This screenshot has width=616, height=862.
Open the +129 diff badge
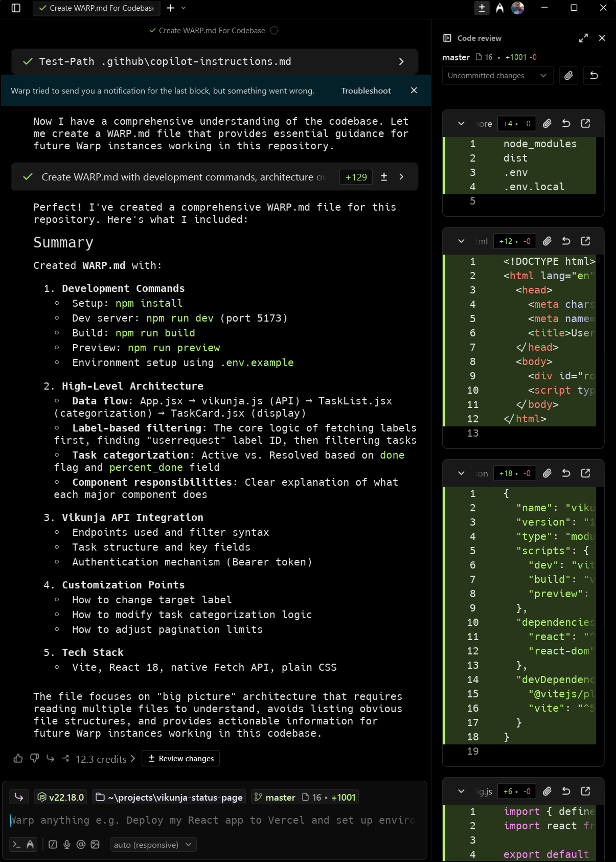pyautogui.click(x=356, y=177)
